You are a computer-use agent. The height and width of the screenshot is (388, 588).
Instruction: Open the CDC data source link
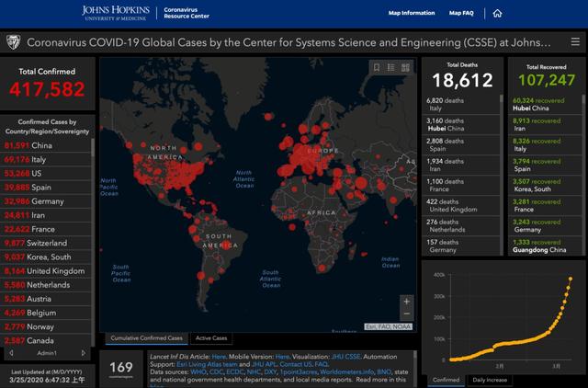(216, 371)
